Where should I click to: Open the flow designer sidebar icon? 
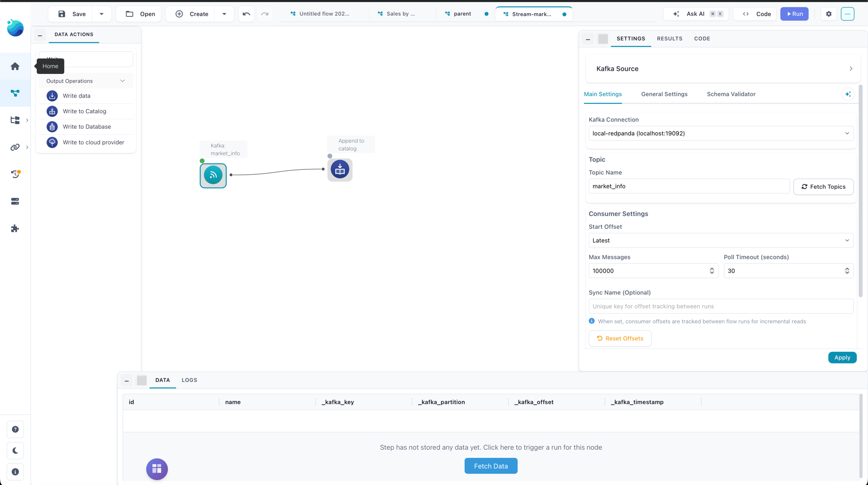pos(15,93)
